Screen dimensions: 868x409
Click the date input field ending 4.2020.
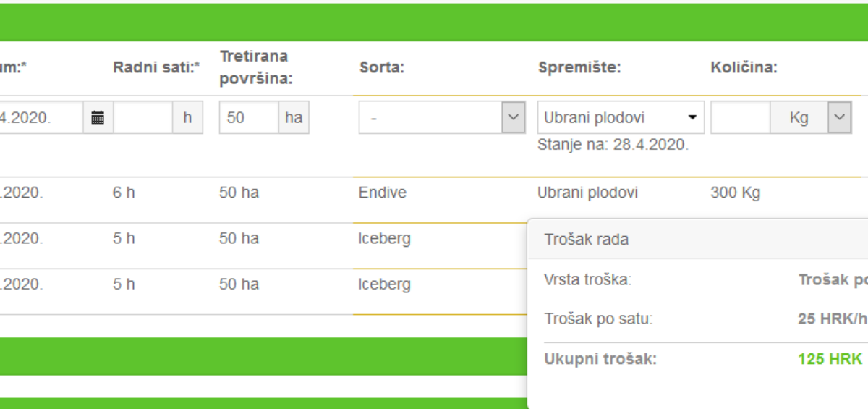pos(41,117)
